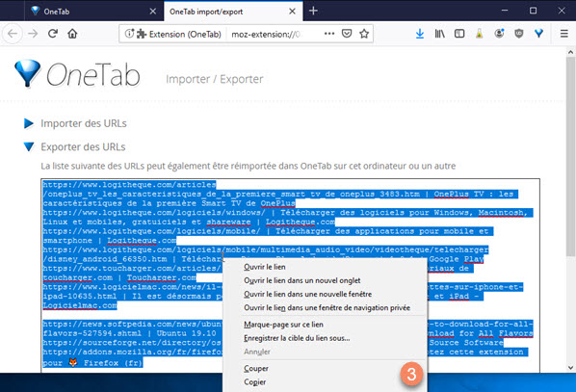Go back with the browser back arrow

[13, 34]
